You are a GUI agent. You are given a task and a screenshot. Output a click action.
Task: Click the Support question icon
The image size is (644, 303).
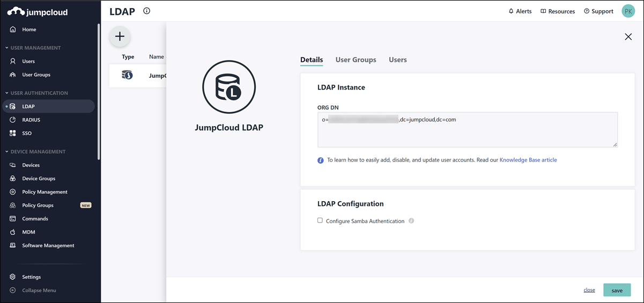[x=587, y=11]
